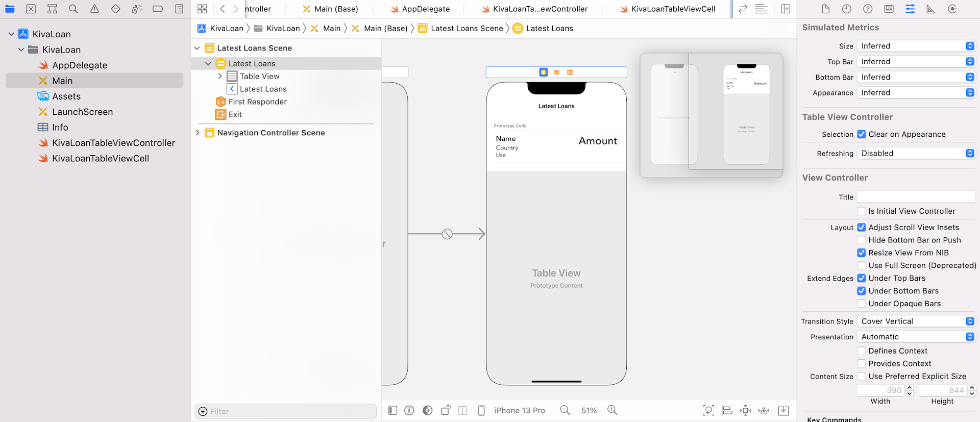The width and height of the screenshot is (980, 422).
Task: Switch to the AppDelegate tab
Action: pos(420,9)
